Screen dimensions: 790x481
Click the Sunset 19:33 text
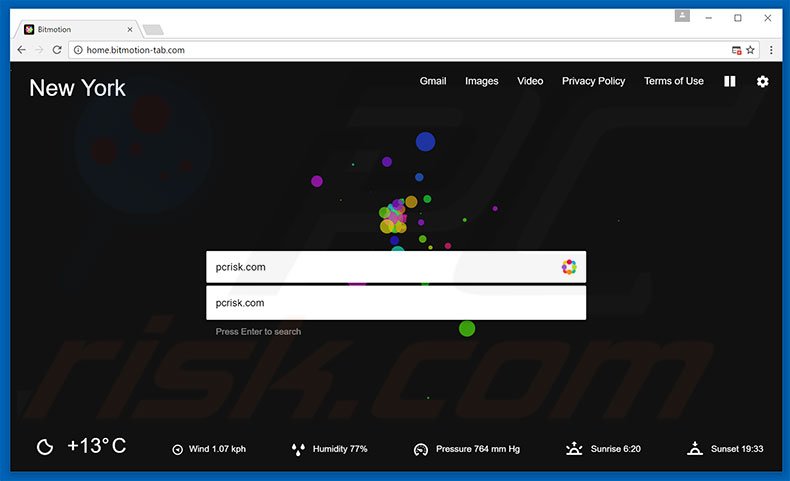737,449
